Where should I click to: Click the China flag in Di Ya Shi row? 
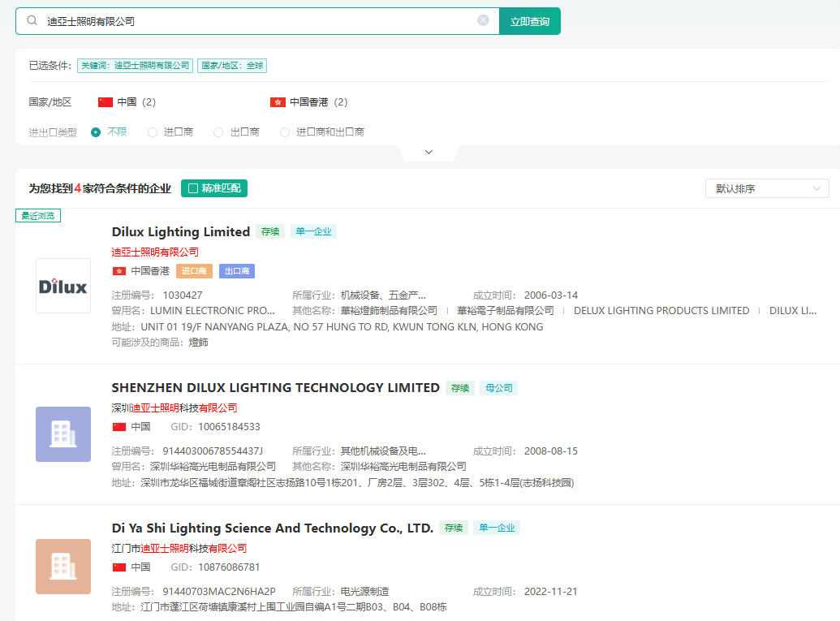pos(119,567)
